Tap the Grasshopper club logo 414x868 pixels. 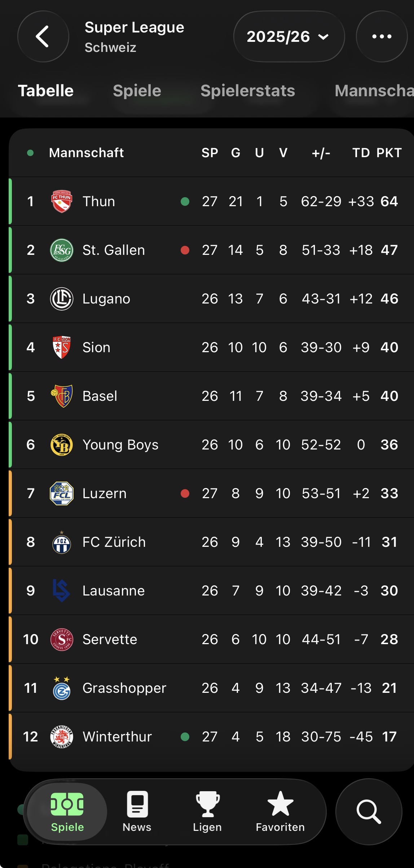(62, 688)
